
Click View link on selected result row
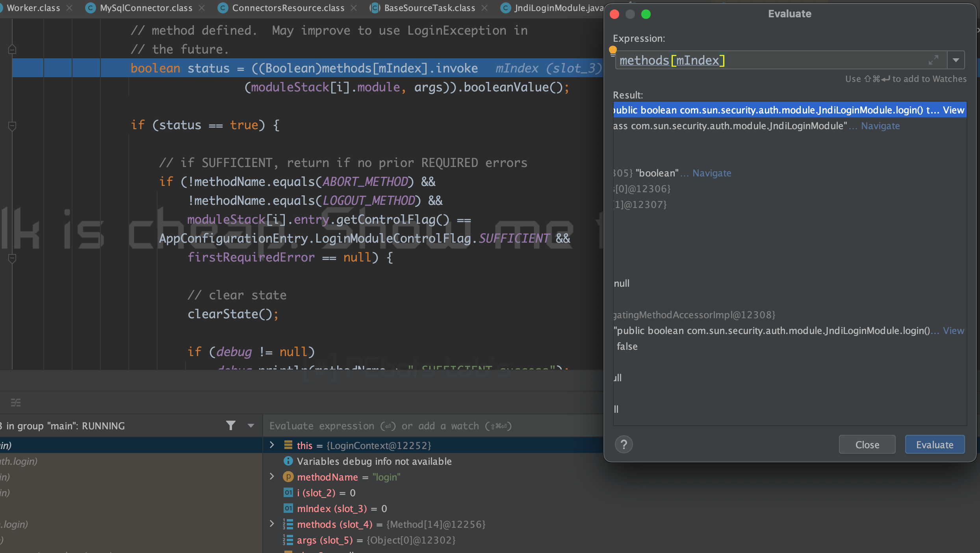click(x=953, y=110)
